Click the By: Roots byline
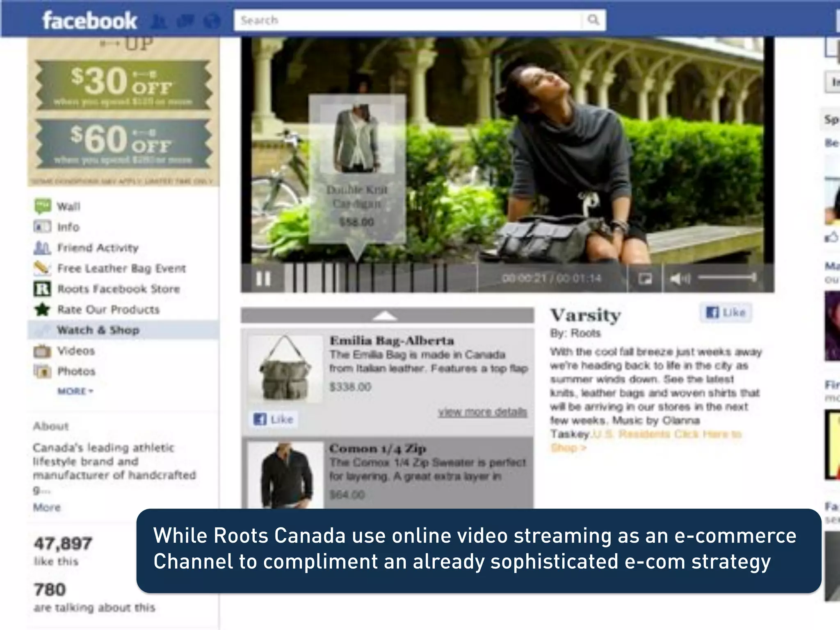 click(575, 333)
